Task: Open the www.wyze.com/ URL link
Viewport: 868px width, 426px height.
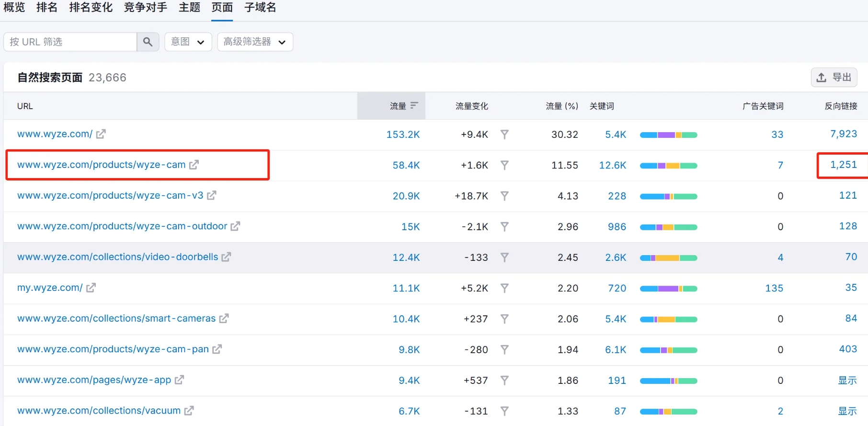Action: tap(55, 134)
